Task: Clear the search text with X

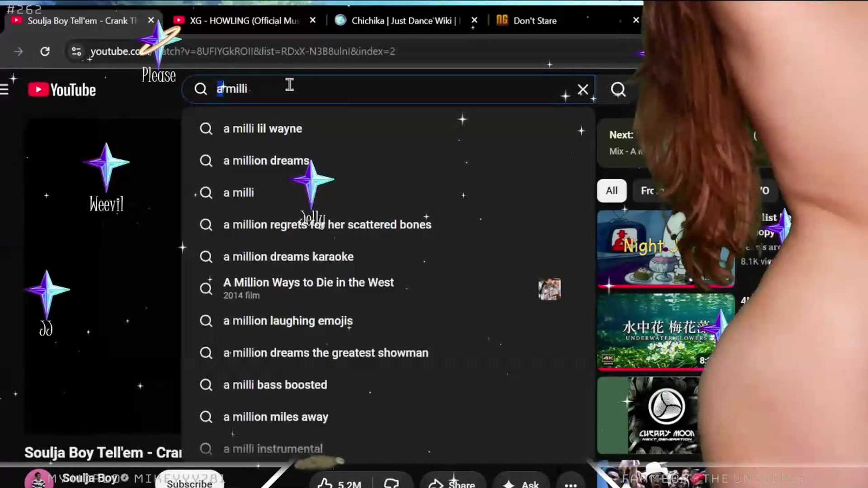Action: pos(583,89)
